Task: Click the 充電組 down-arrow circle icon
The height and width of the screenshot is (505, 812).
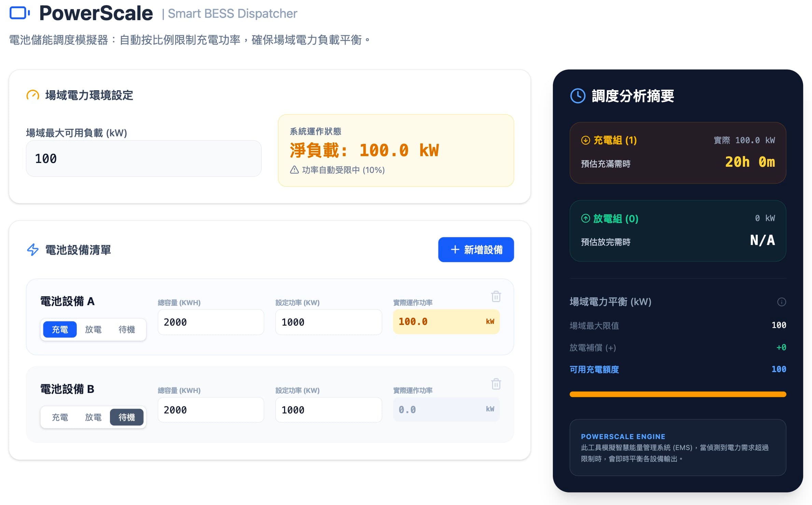Action: click(x=585, y=140)
